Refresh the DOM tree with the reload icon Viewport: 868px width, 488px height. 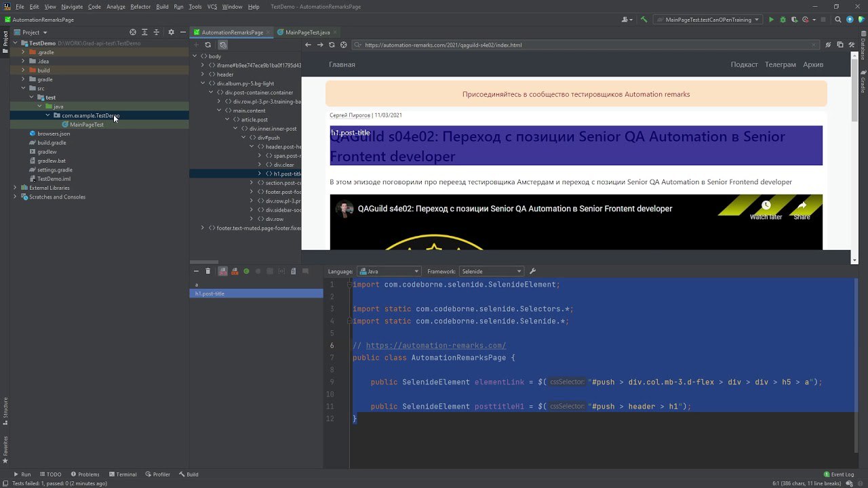(208, 45)
